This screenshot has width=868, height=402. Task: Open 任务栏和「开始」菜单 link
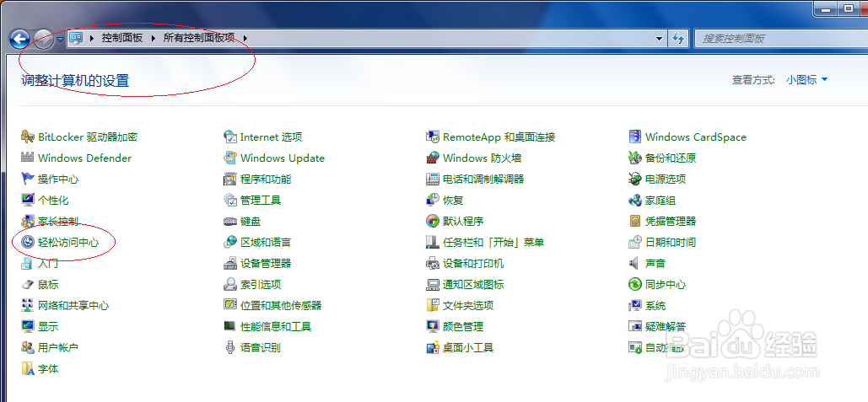pyautogui.click(x=493, y=242)
